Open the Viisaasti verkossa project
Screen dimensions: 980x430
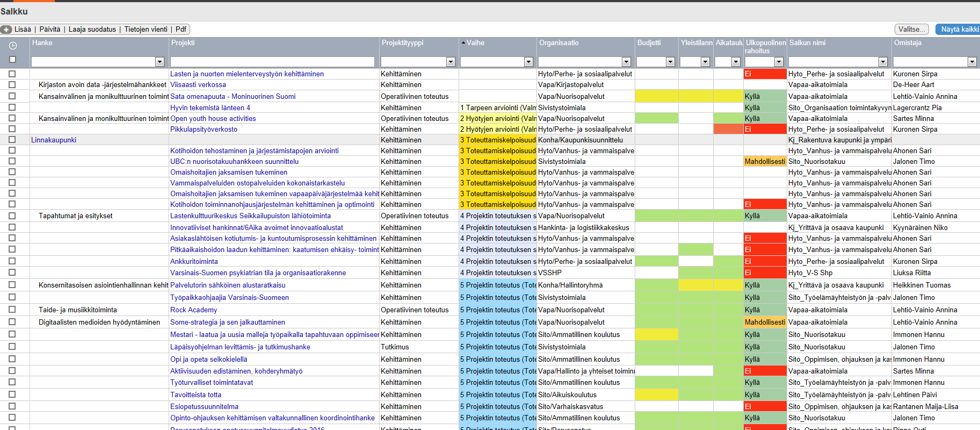198,84
